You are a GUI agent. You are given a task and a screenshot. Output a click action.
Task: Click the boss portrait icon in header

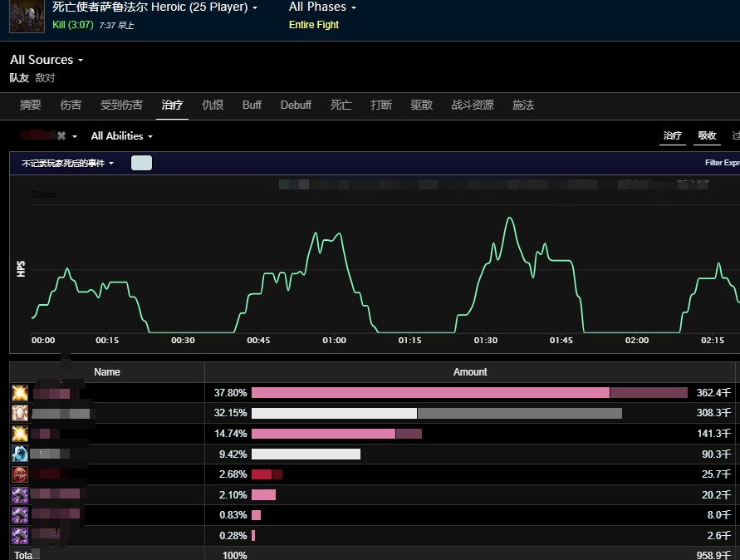coord(27,16)
